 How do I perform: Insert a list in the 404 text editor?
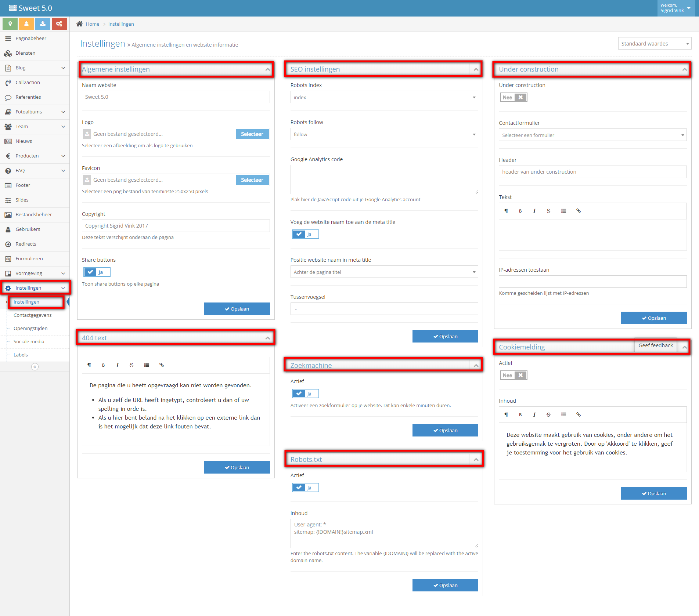[147, 365]
